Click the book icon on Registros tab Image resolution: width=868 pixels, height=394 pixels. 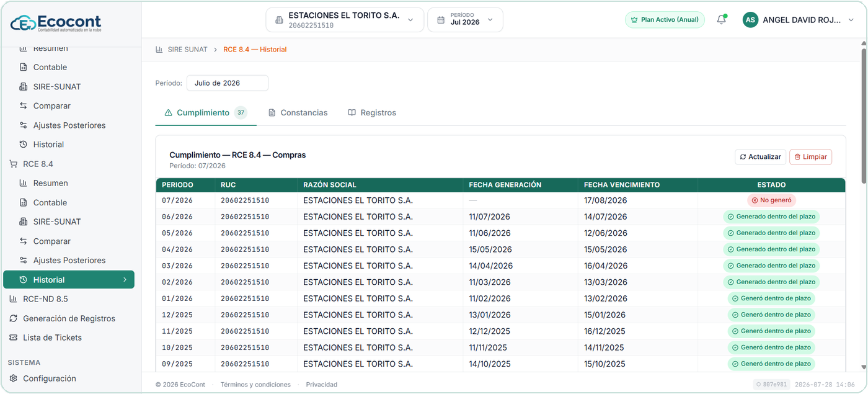tap(352, 113)
